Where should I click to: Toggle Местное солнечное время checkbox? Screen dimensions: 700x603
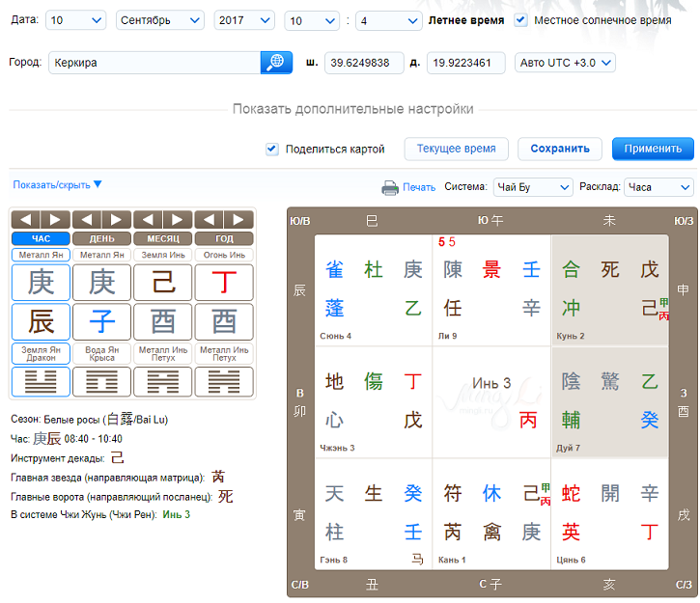(520, 20)
